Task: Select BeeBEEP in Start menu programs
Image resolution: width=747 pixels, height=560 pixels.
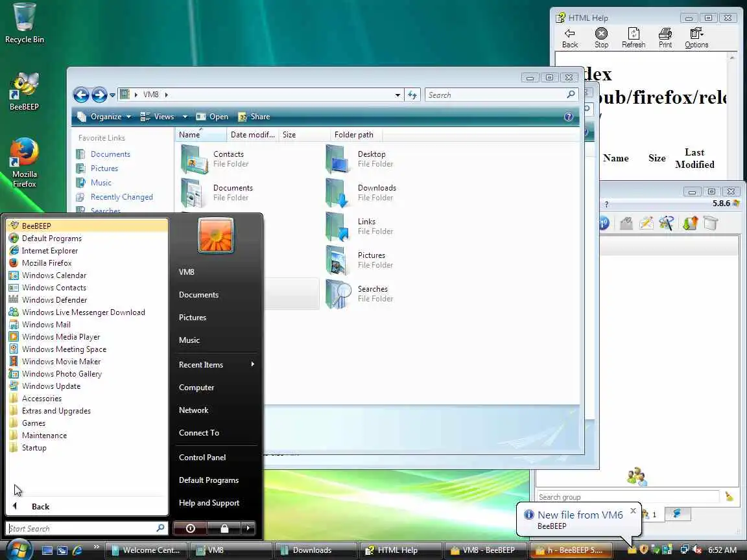Action: point(87,226)
